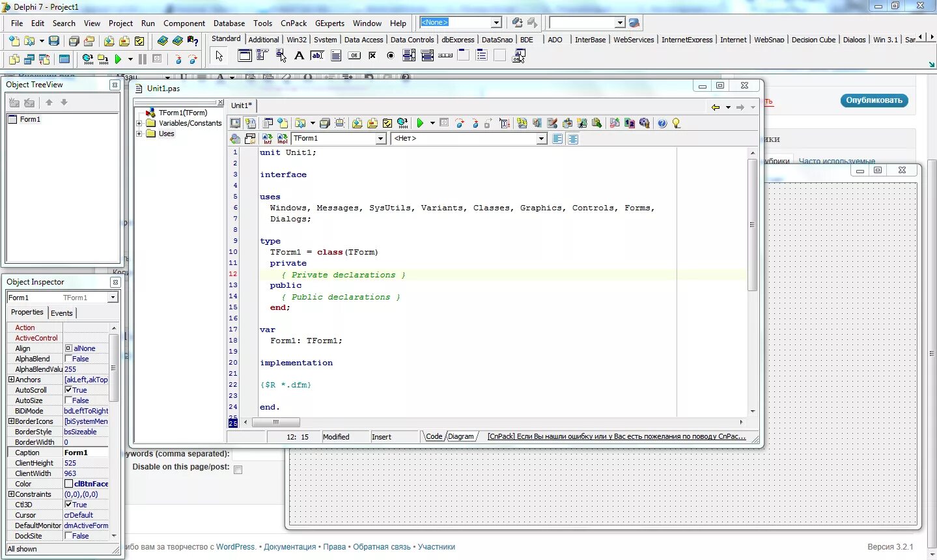Viewport: 937px width, 560px height.
Task: Click the Pause icon in debug toolbar
Action: click(142, 59)
